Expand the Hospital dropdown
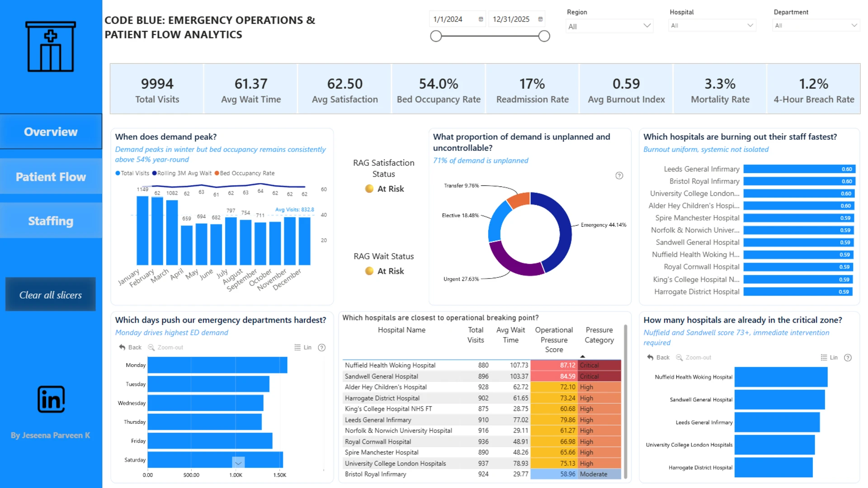This screenshot has width=868, height=488. (712, 25)
